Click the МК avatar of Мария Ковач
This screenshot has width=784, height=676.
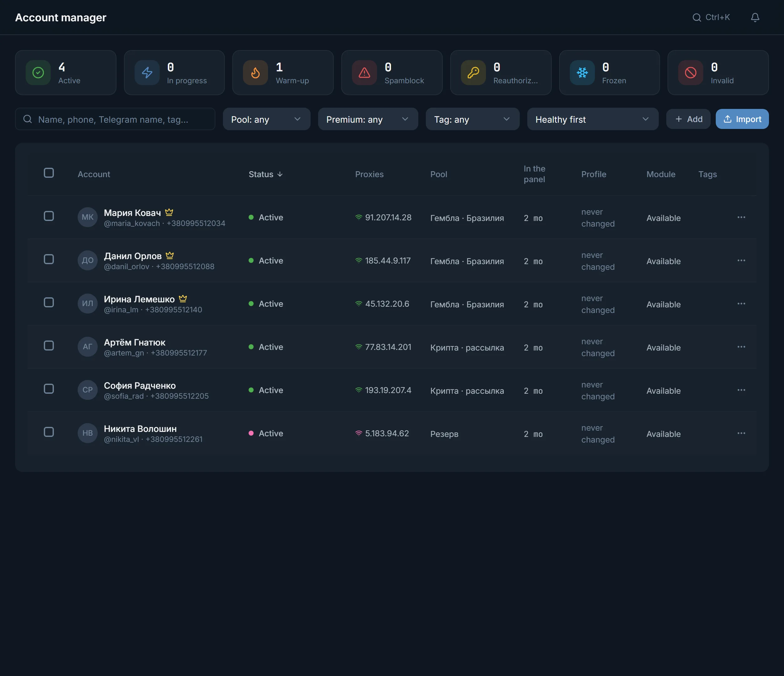[x=87, y=217]
